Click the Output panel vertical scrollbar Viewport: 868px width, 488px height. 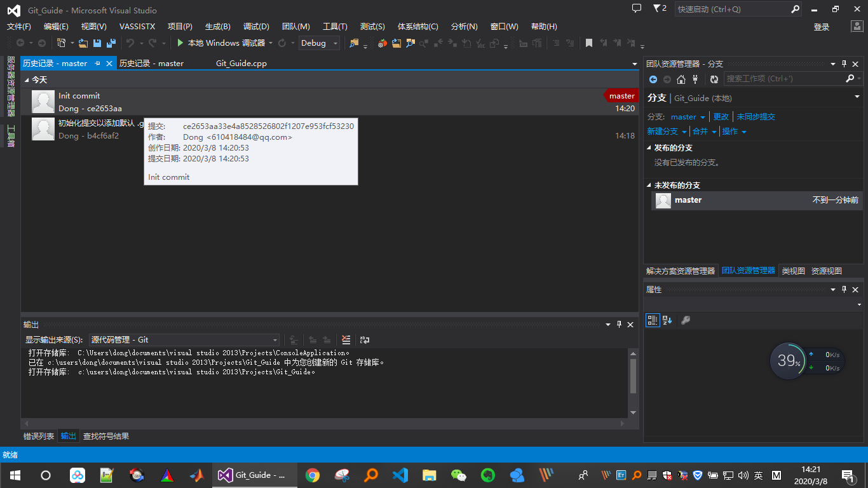(x=633, y=383)
